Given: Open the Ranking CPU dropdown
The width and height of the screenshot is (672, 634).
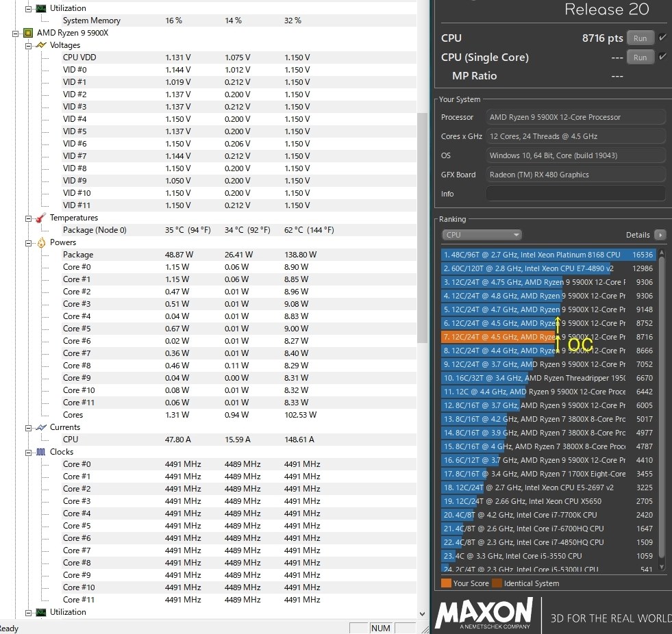Looking at the screenshot, I should [482, 235].
